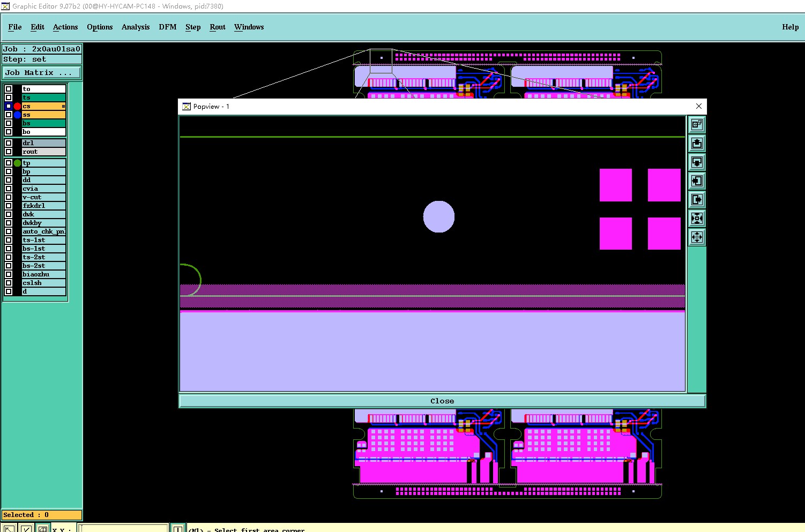Select the bs layer name

43,123
